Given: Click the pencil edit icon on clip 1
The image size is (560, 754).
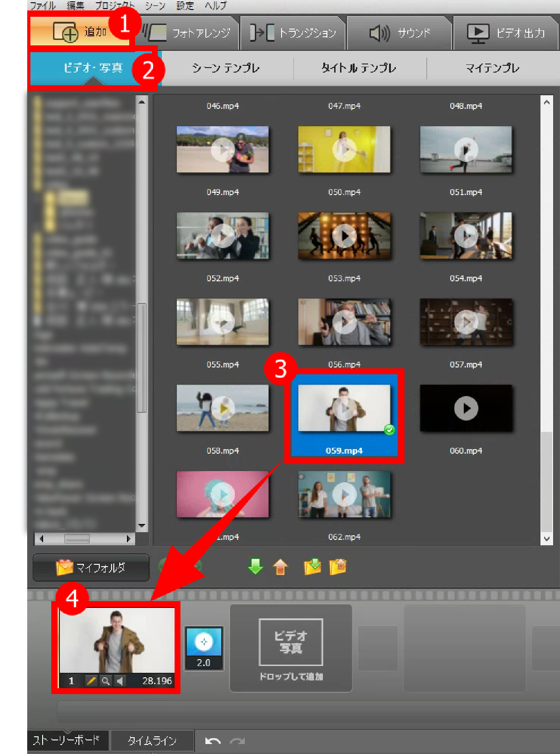Looking at the screenshot, I should tap(91, 681).
